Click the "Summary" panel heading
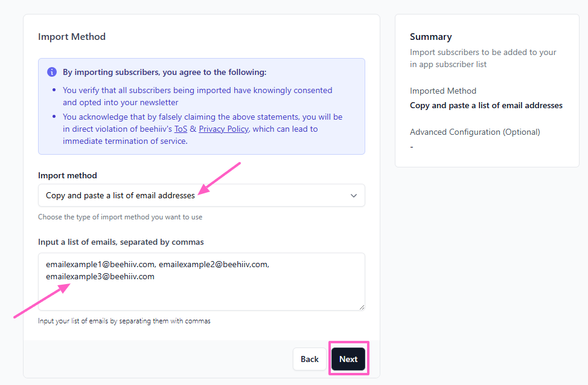588x385 pixels. point(430,37)
